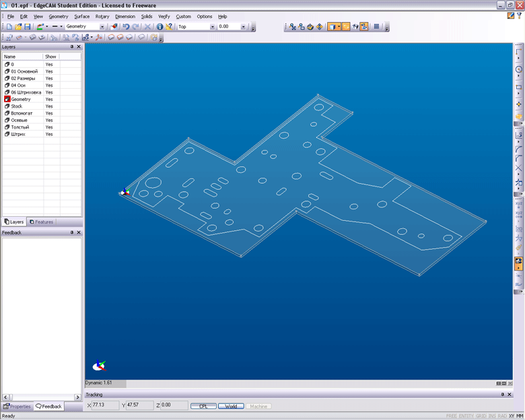525x420 pixels.
Task: Switch to the Properties tab
Action: pyautogui.click(x=17, y=407)
